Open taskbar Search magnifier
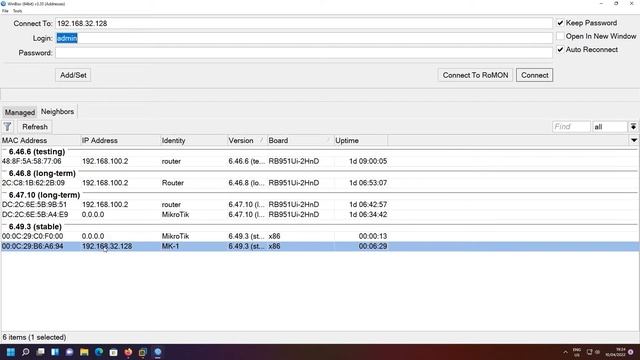The image size is (640, 360). 26,352
